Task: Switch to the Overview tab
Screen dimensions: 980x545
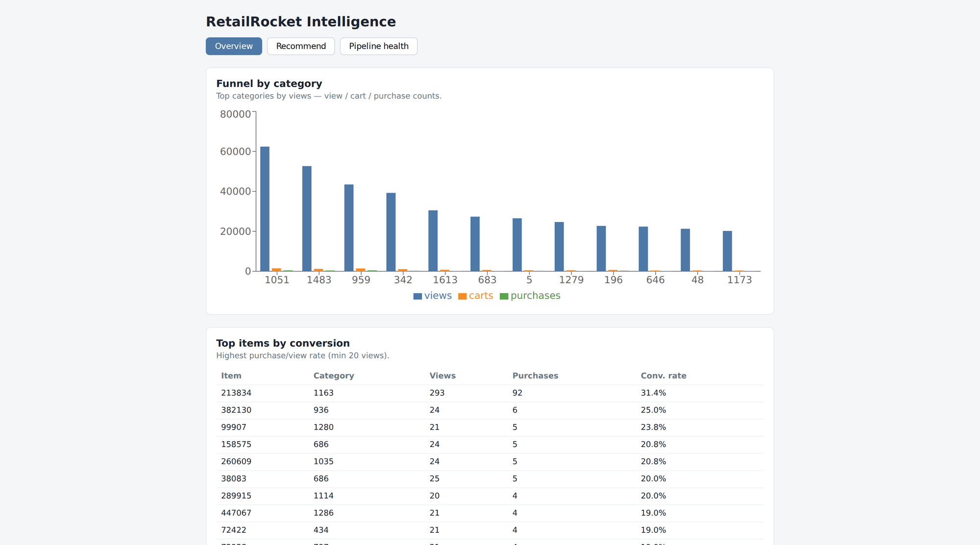Action: click(234, 46)
